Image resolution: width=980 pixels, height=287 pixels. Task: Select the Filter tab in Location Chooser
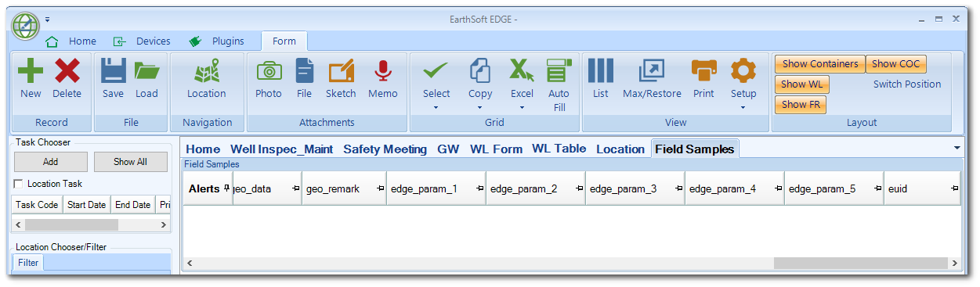(x=28, y=263)
